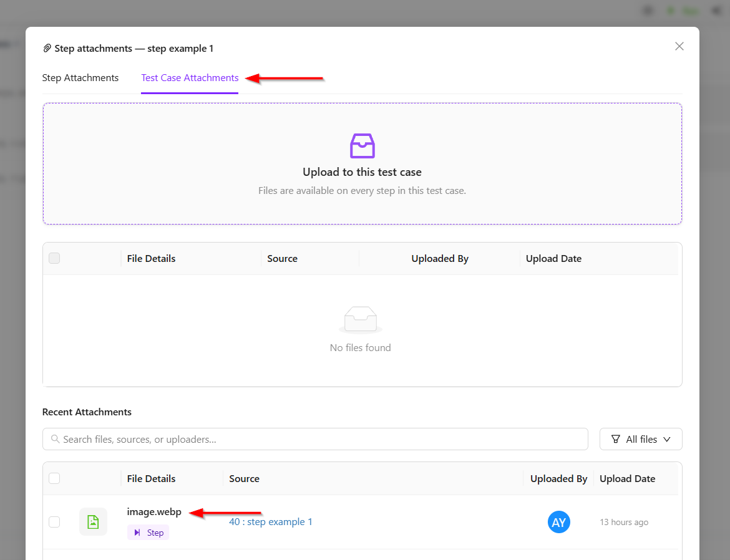Tick the select-all checkbox in Recent Attachments

[54, 478]
